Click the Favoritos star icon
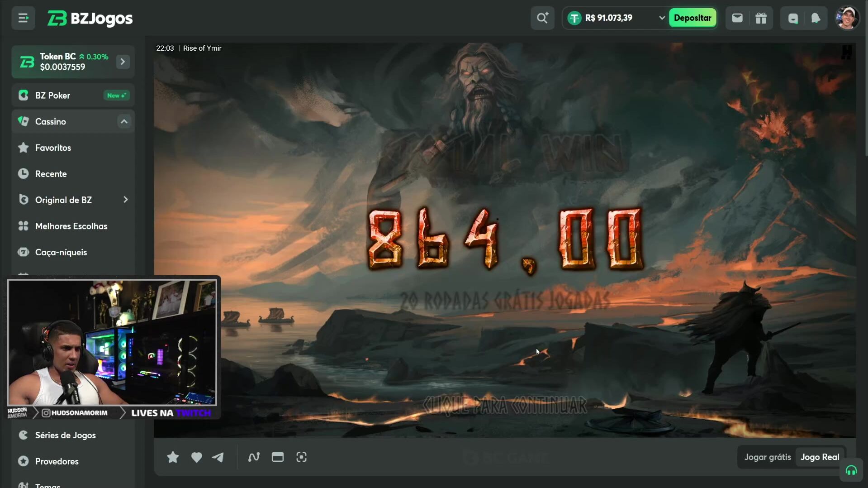The height and width of the screenshot is (488, 868). (x=23, y=148)
